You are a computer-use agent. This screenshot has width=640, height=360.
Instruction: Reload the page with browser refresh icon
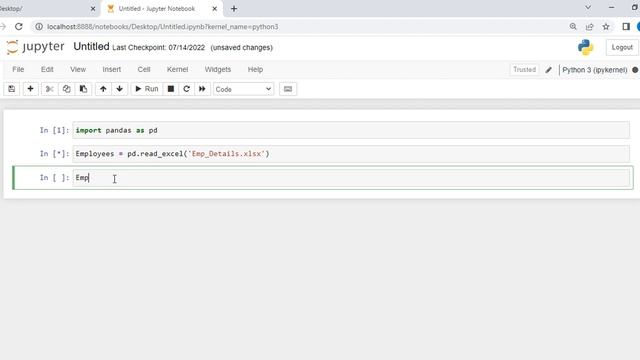tap(19, 27)
